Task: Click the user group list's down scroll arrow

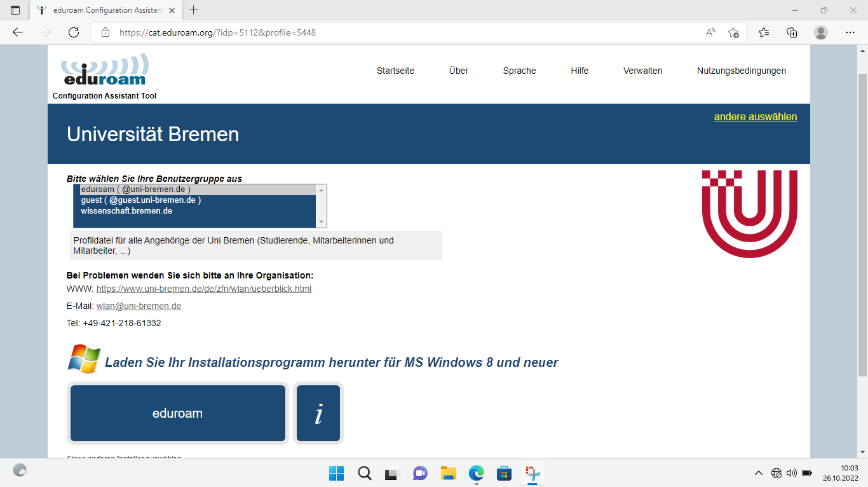Action: (322, 222)
